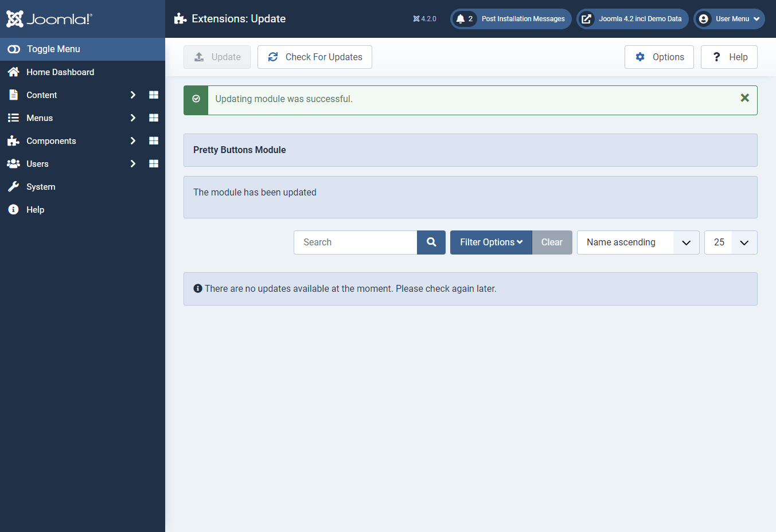
Task: Select Help from the sidebar menu
Action: tap(36, 209)
